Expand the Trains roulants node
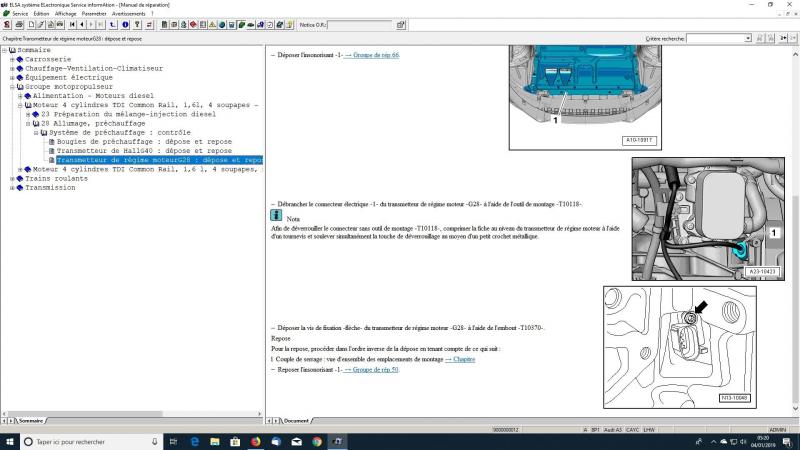Viewport: 800px width, 450px height. [12, 179]
